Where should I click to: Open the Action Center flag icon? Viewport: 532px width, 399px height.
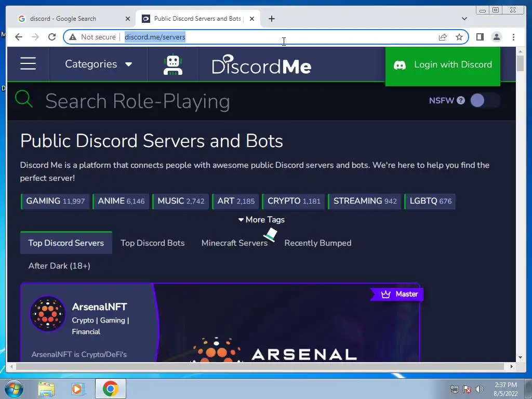tap(467, 389)
